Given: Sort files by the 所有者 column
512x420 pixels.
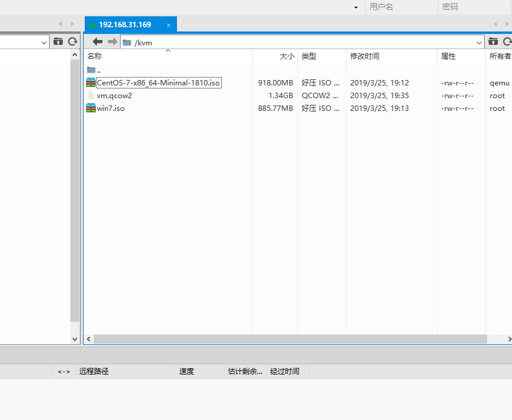Looking at the screenshot, I should click(499, 56).
